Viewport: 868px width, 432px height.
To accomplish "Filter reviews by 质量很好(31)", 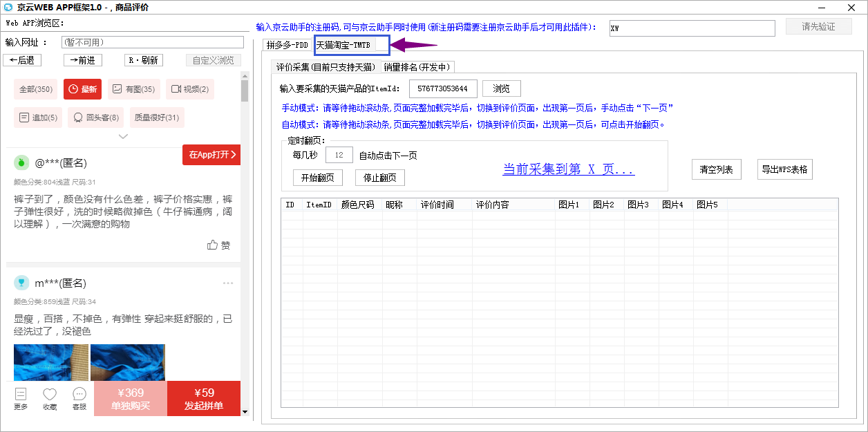I will pos(157,118).
